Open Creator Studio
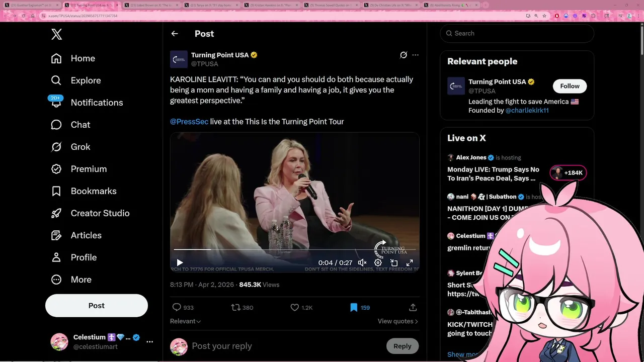The height and width of the screenshot is (362, 644). pyautogui.click(x=90, y=213)
